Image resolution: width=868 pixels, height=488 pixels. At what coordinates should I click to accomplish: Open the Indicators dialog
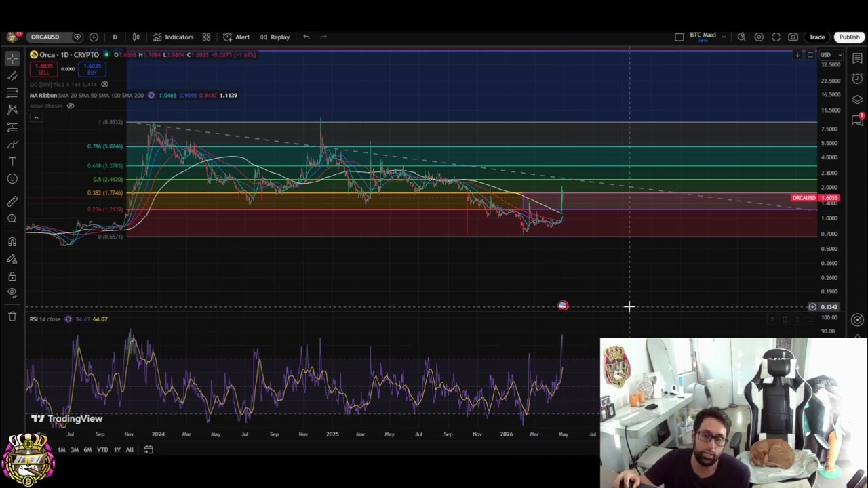(174, 37)
